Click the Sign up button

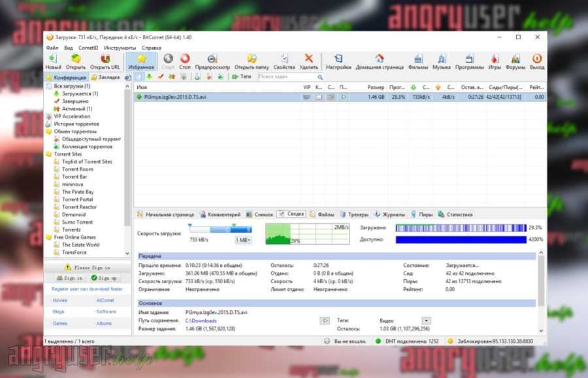pyautogui.click(x=105, y=279)
